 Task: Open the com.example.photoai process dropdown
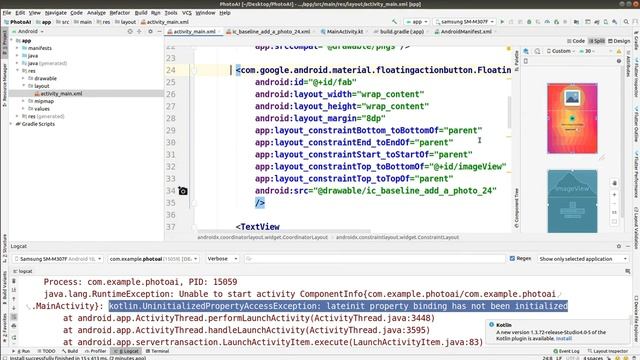click(x=153, y=259)
